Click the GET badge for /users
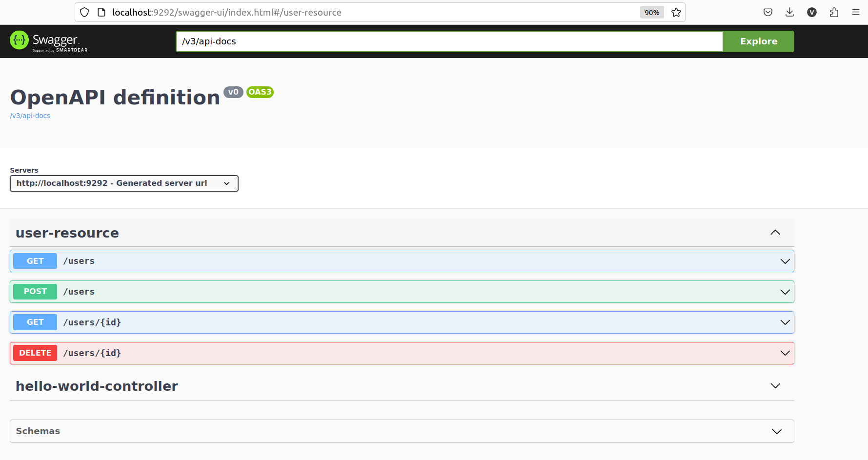Screen dimensions: 868x460 (35, 261)
